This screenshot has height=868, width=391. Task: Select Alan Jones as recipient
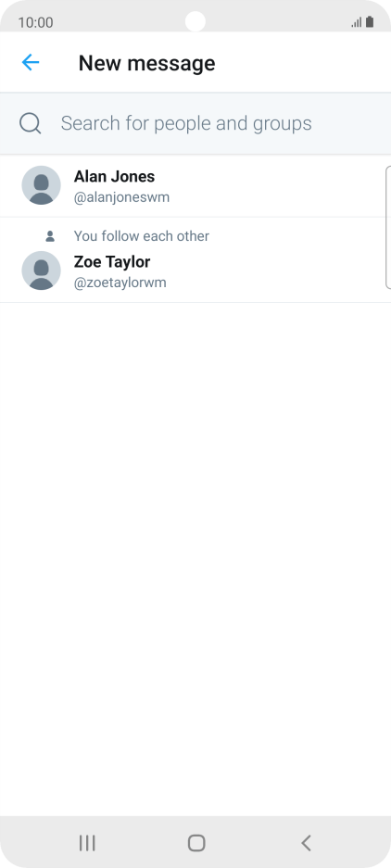click(193, 186)
